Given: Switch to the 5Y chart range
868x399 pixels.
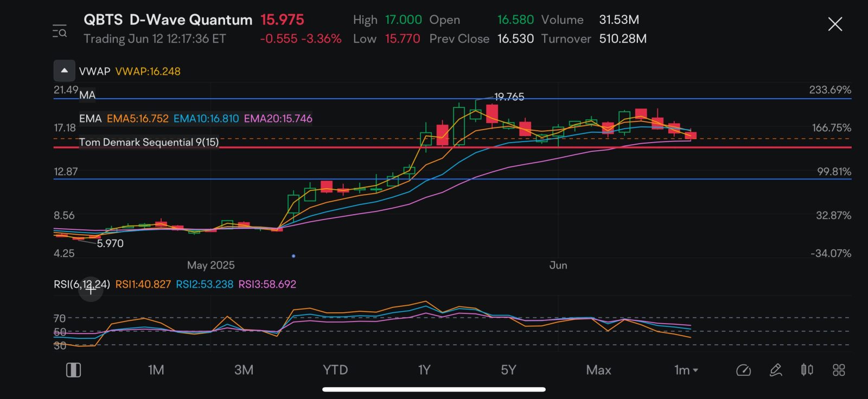Looking at the screenshot, I should pyautogui.click(x=508, y=370).
